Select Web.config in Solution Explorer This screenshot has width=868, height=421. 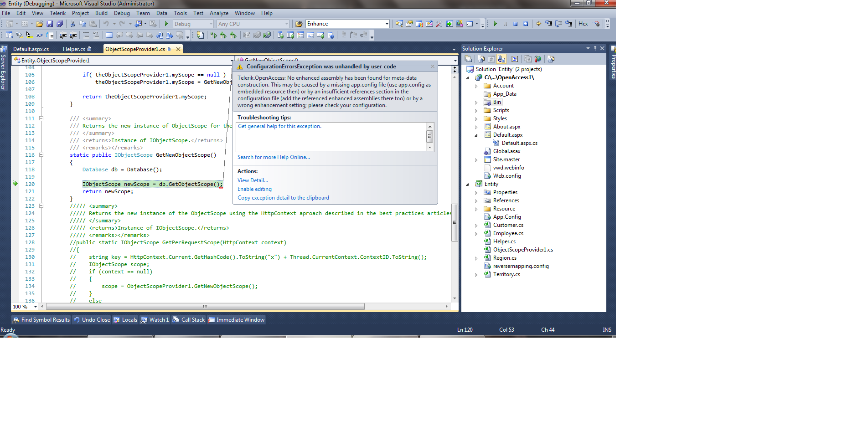tap(507, 176)
